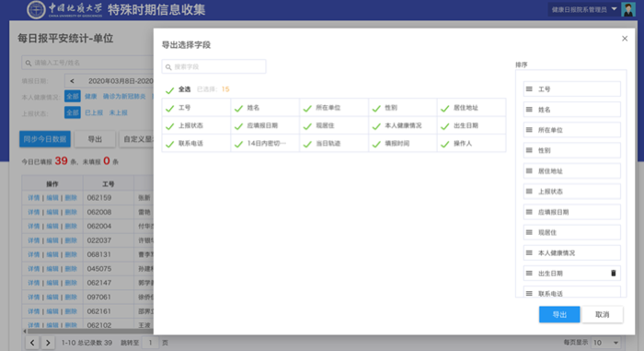The image size is (644, 351).
Task: Select 确诊为新冠肺炎 health filter
Action: pos(124,97)
